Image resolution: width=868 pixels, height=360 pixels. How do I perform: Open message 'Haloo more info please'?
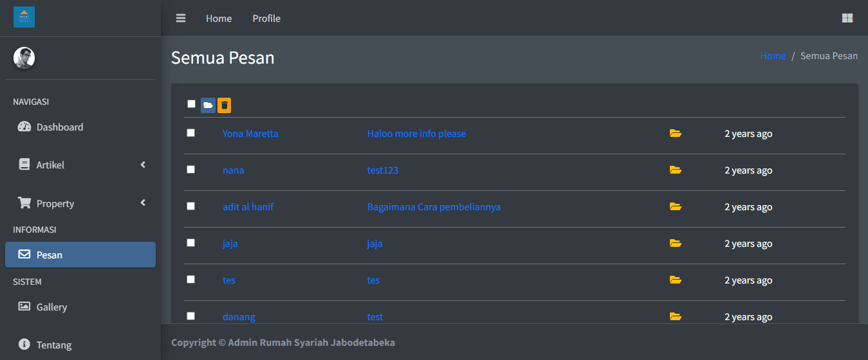[416, 134]
